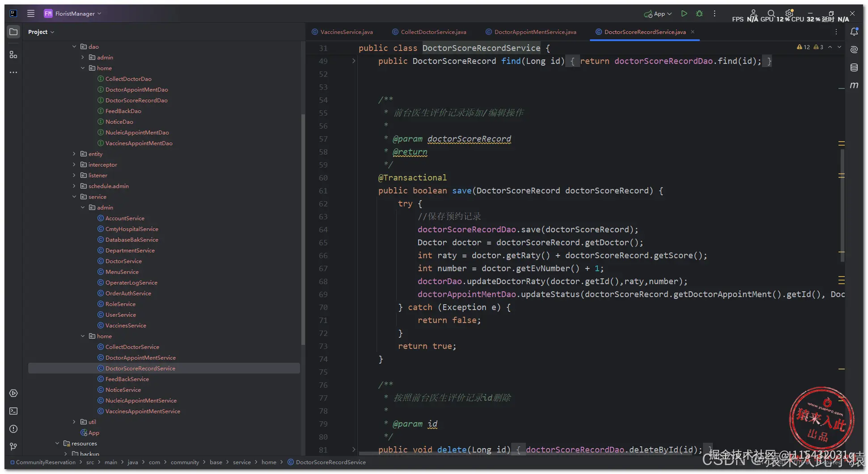Viewport: 868px width, 474px height.
Task: Open the Problems tool window
Action: [13, 429]
